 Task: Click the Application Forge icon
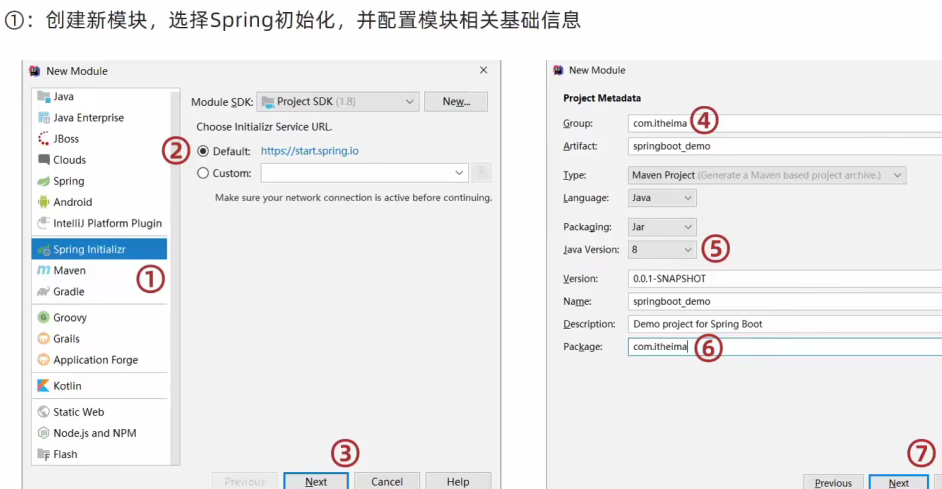coord(43,360)
